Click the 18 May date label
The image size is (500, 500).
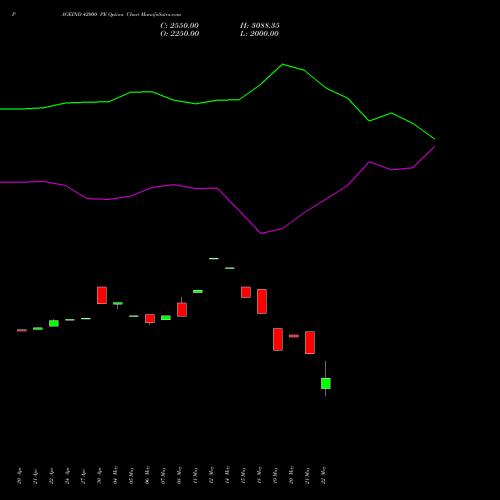point(259,475)
